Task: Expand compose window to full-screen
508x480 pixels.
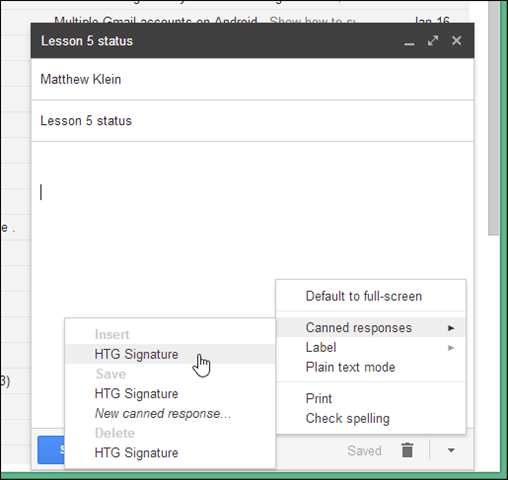Action: pyautogui.click(x=433, y=41)
